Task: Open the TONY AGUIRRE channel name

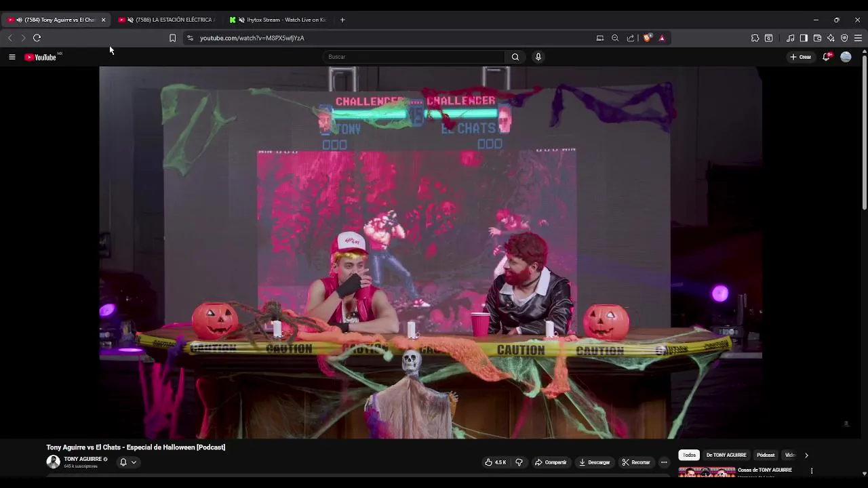Action: (x=83, y=459)
